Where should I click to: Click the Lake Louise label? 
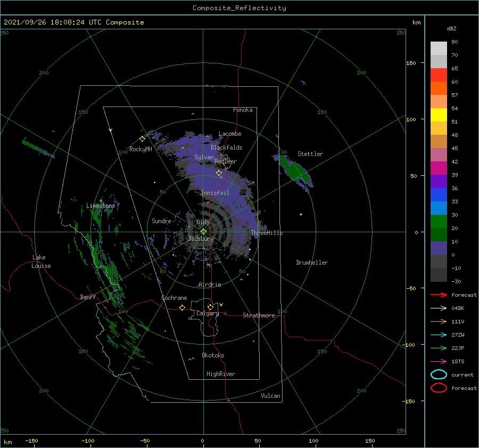pos(41,262)
